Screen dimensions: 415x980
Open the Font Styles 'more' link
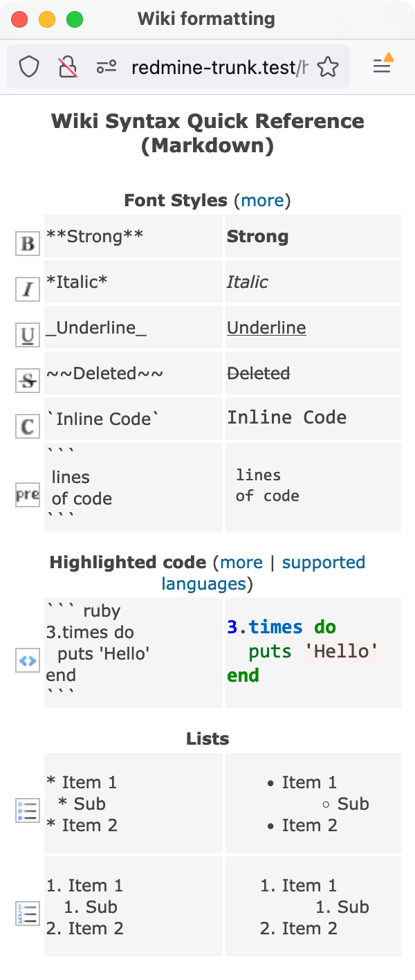coord(262,201)
